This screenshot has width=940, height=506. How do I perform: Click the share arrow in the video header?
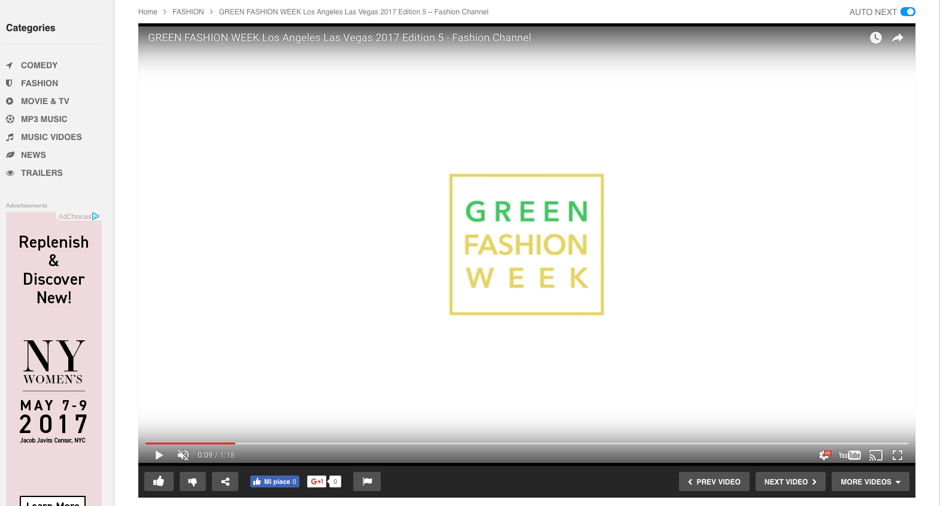coord(897,38)
